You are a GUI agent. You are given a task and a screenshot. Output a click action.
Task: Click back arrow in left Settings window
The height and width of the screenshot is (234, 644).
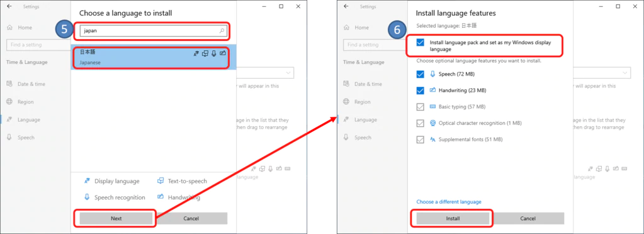click(9, 6)
